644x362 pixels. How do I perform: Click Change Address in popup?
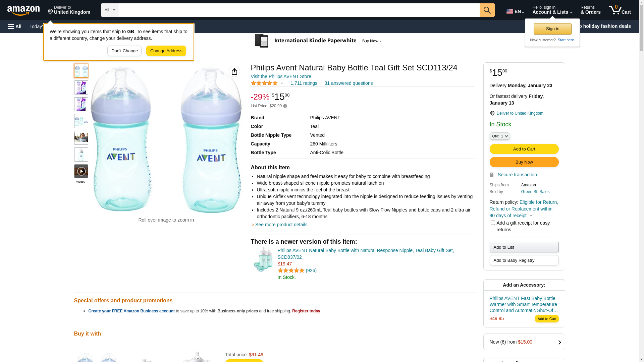click(x=166, y=51)
